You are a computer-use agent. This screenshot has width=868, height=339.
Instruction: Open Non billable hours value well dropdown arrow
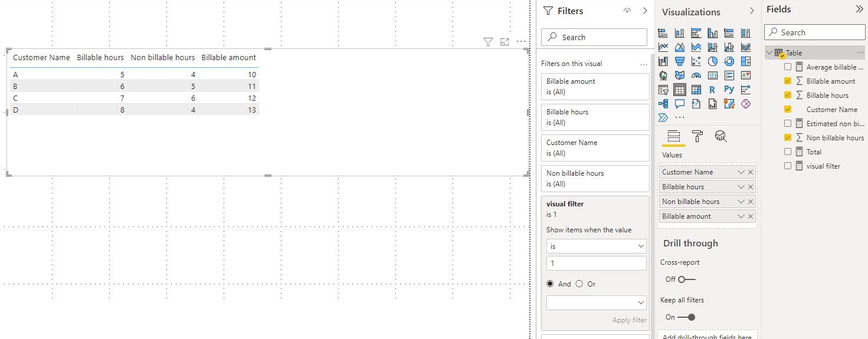click(x=741, y=202)
